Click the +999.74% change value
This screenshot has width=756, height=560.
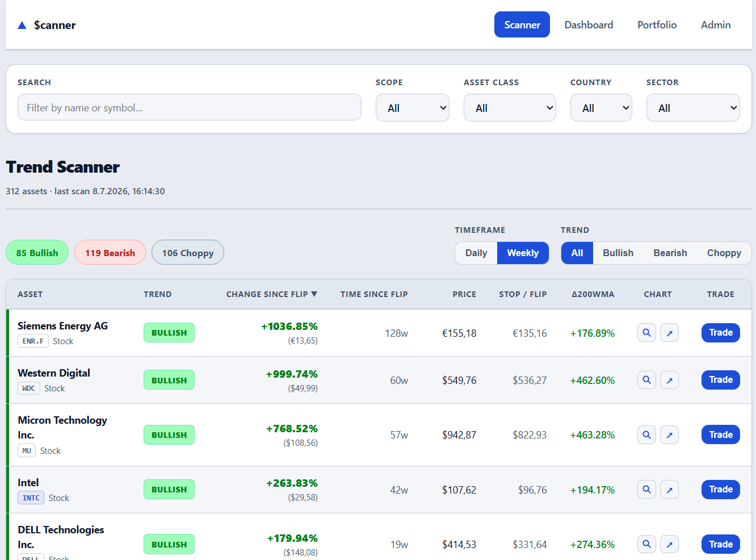coord(292,374)
